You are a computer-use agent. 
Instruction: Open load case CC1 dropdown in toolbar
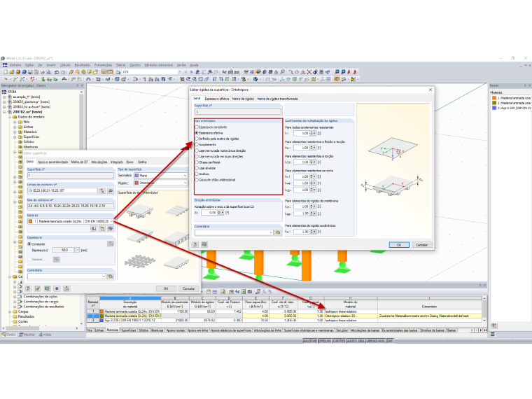[x=179, y=72]
